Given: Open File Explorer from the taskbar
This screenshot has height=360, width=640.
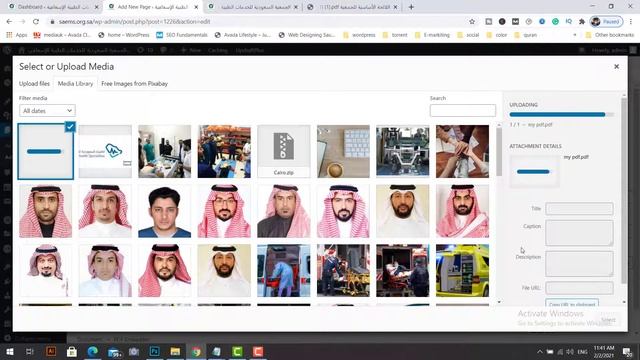Looking at the screenshot, I should pos(176,351).
